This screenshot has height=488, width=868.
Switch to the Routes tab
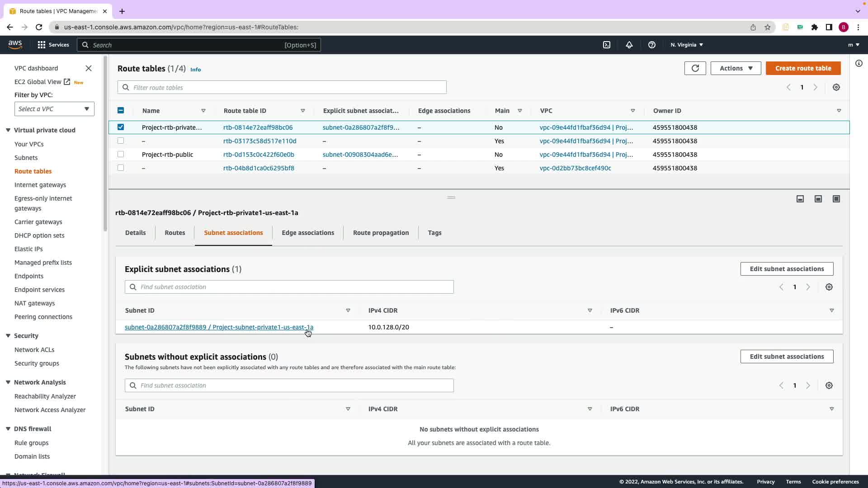pyautogui.click(x=175, y=233)
